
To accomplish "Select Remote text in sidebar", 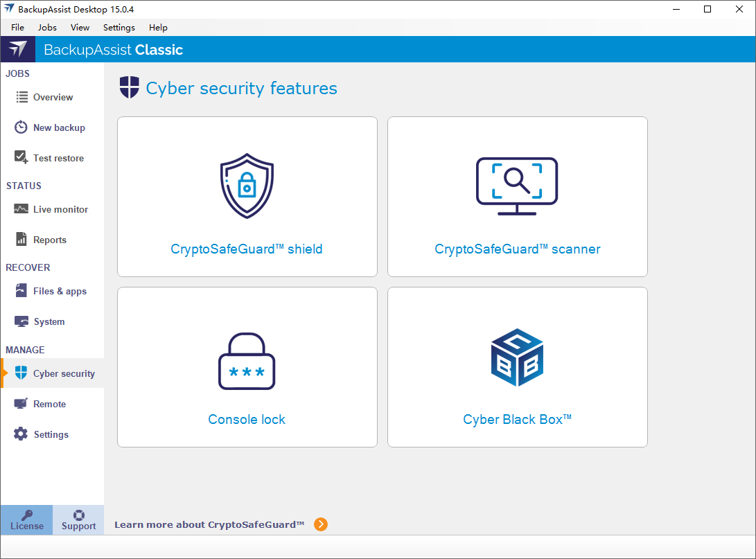I will [x=50, y=405].
